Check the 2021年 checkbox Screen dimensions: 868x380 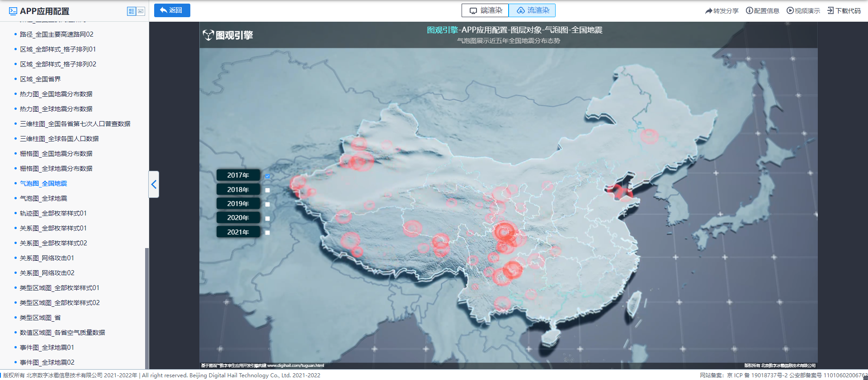[x=268, y=233]
